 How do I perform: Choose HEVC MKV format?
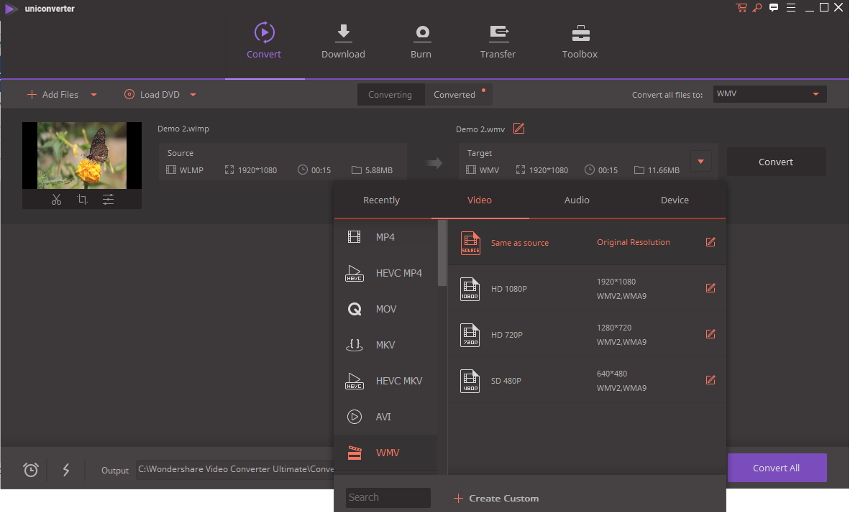386,380
